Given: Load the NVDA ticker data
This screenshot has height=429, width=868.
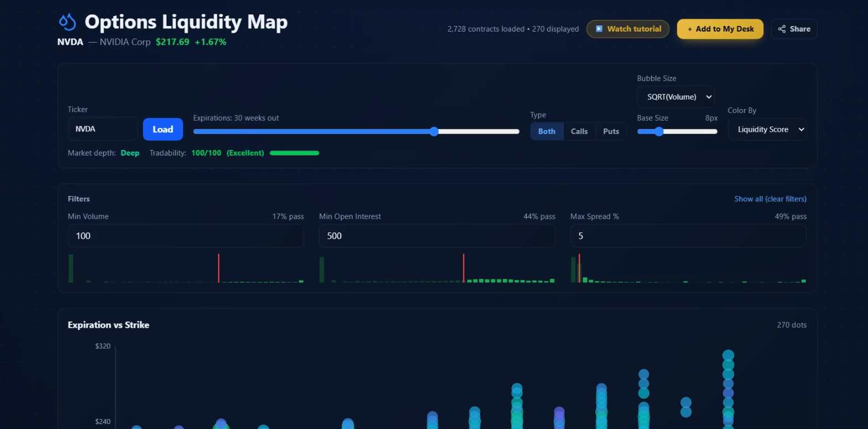Looking at the screenshot, I should point(163,129).
